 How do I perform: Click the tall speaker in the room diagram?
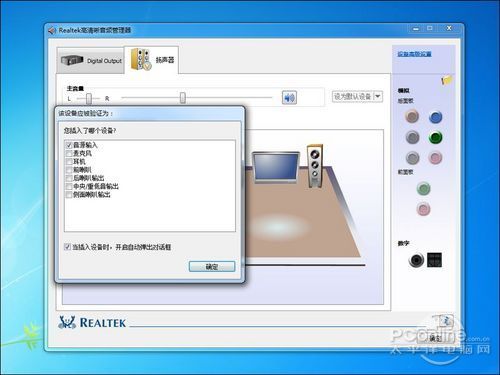(315, 166)
